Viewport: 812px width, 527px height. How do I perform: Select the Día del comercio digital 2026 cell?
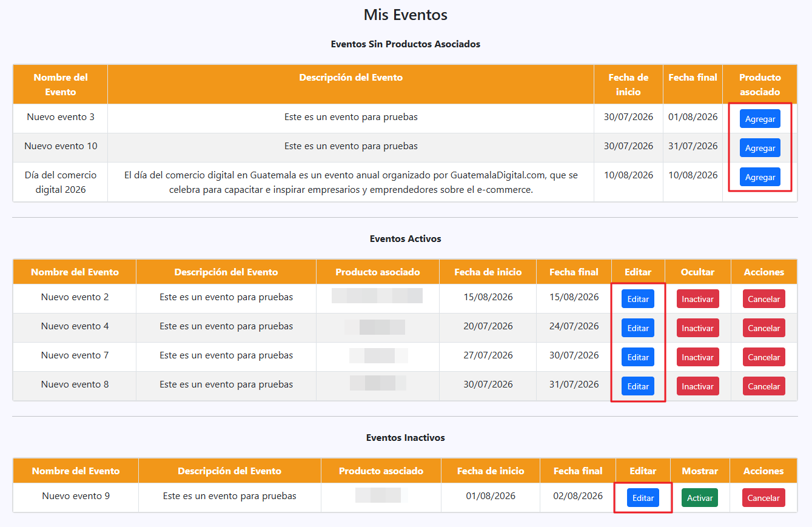click(x=61, y=182)
